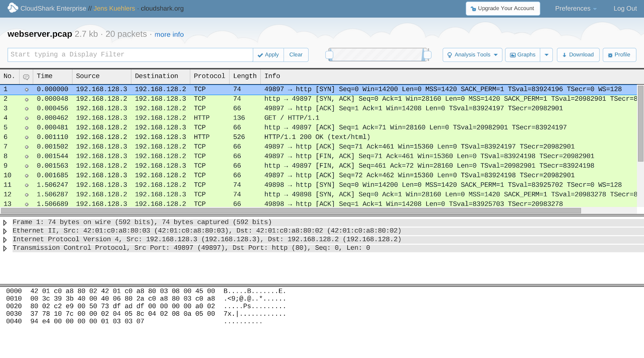
Task: Open the more info link
Action: pyautogui.click(x=169, y=35)
